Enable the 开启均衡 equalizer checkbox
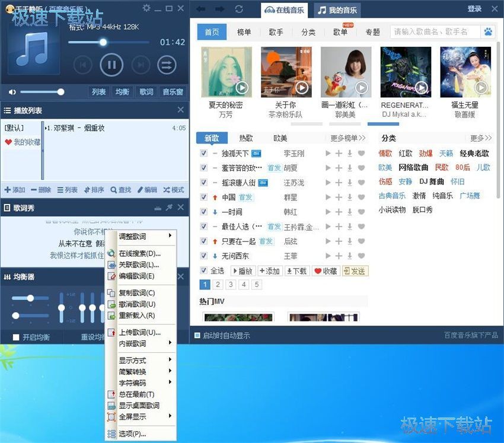Screen dimensions: 504x443 [x=16, y=337]
